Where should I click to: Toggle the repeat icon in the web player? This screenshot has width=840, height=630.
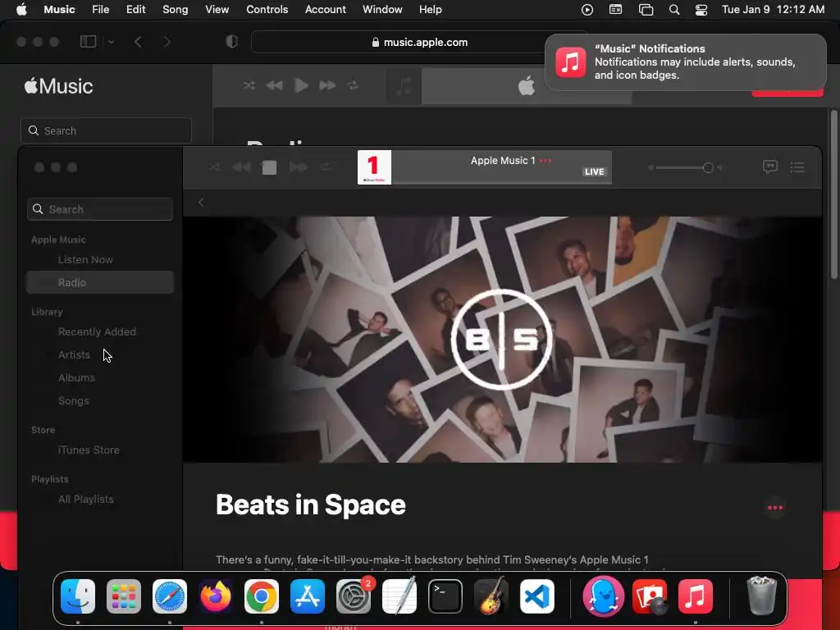(353, 85)
